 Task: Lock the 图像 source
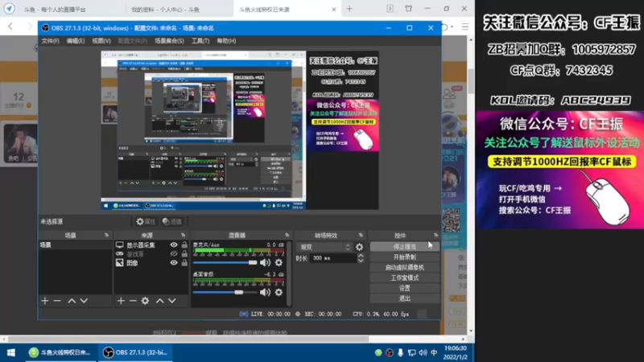pyautogui.click(x=184, y=263)
